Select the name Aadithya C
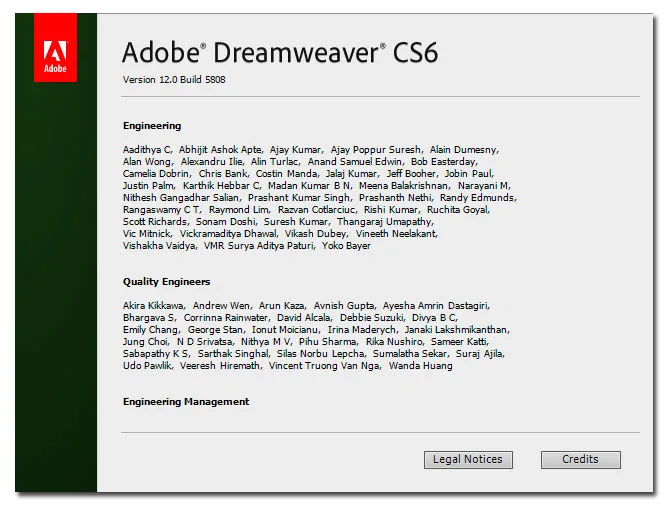668x510 pixels. coord(147,150)
